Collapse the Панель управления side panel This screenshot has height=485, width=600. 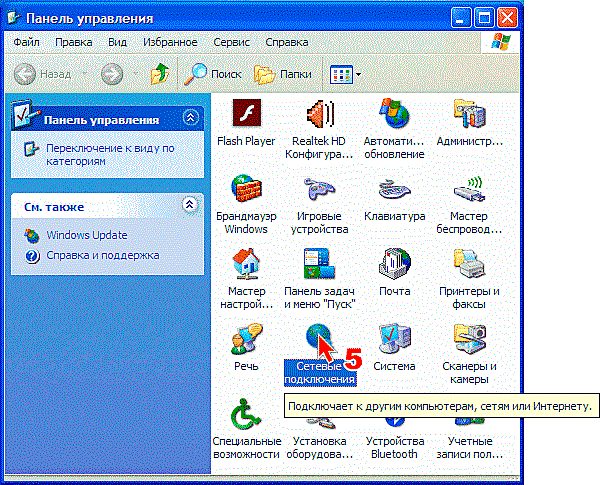coord(191,118)
